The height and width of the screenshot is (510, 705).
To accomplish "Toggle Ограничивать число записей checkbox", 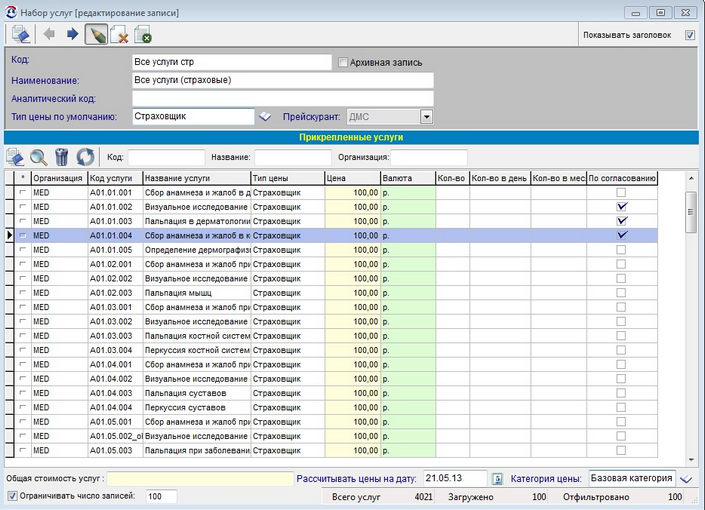I will point(12,496).
